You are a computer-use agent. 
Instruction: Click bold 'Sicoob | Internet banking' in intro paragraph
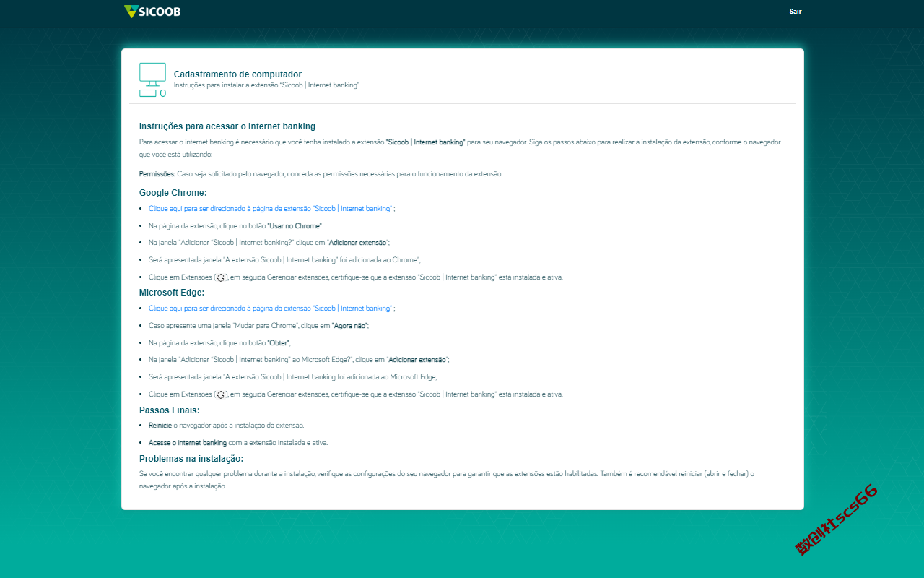(426, 142)
